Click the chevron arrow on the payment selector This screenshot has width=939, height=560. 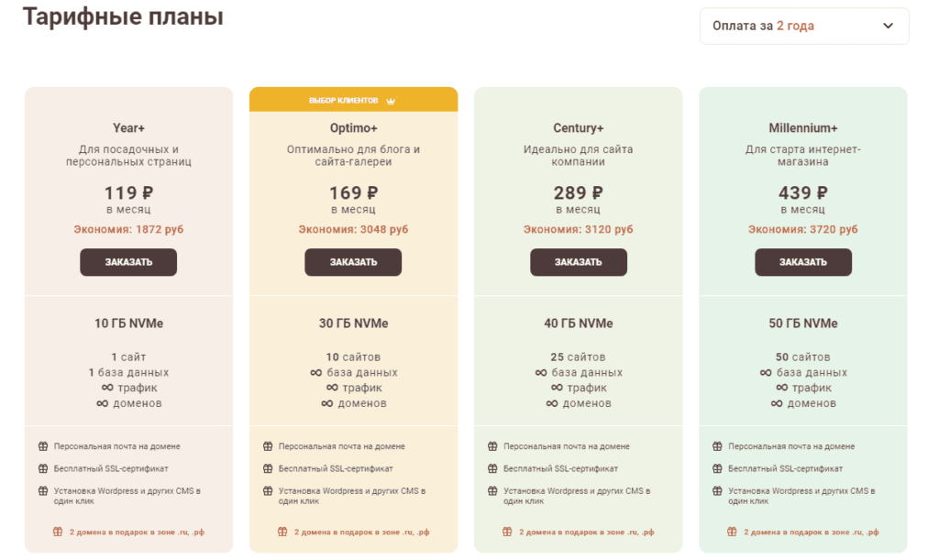[888, 26]
